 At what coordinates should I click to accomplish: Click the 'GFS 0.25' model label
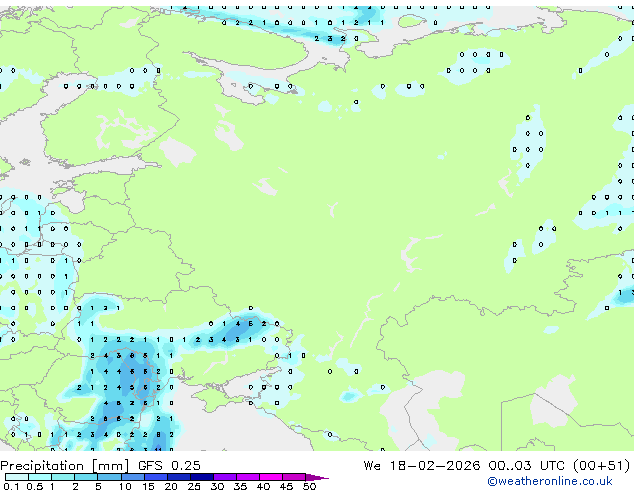(169, 466)
